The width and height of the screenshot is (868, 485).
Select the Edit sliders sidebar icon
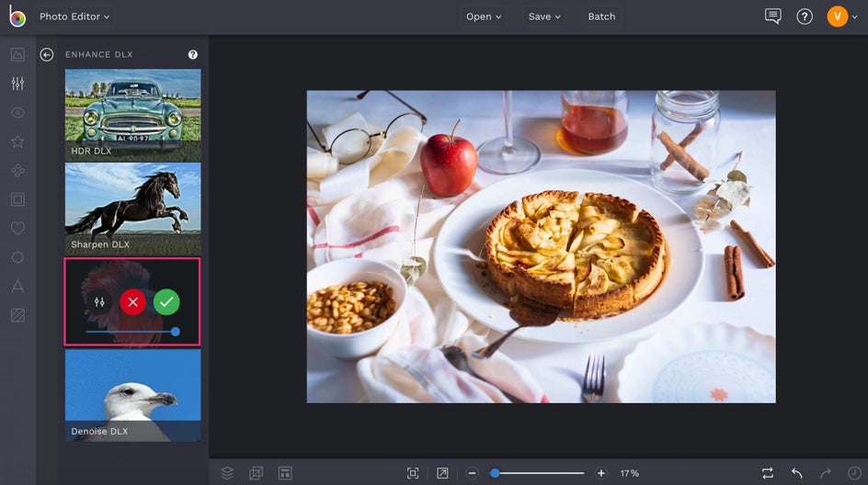(x=17, y=84)
